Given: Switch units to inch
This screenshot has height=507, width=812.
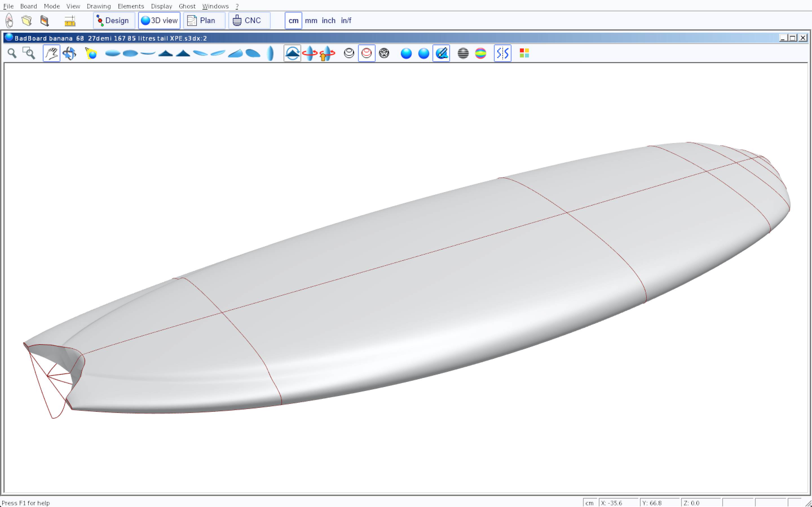Looking at the screenshot, I should [x=328, y=21].
